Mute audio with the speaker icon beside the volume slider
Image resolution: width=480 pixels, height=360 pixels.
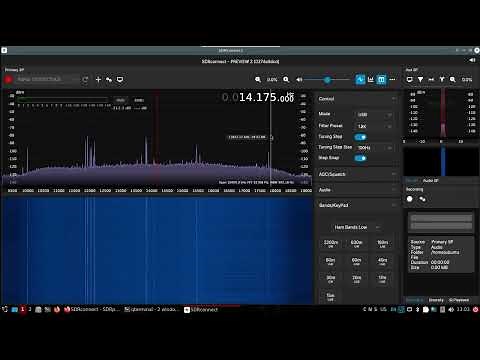click(x=299, y=79)
